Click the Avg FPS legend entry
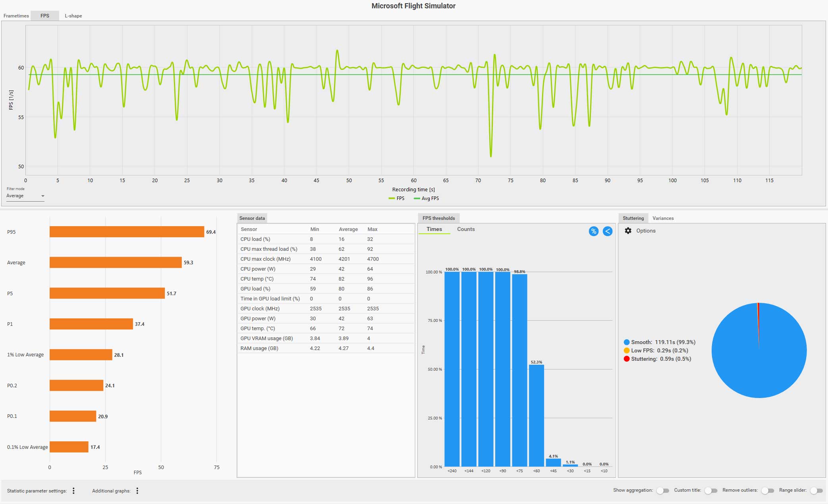This screenshot has width=828, height=504. 427,198
